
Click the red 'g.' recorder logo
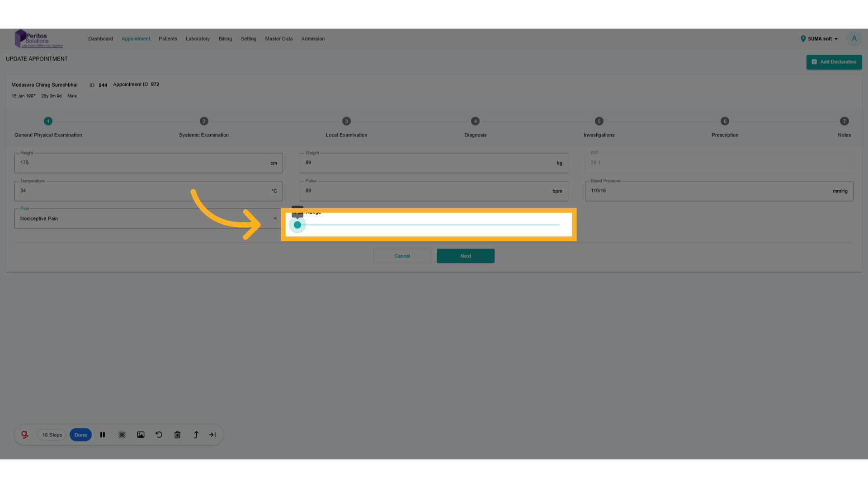click(25, 435)
